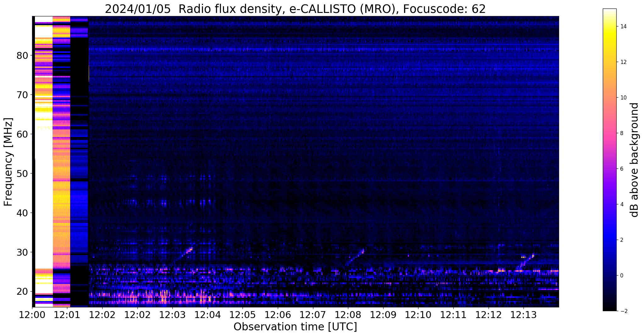Click the 70 MHz frequency tick label
Screen dimensions: 644x336
pos(22,95)
